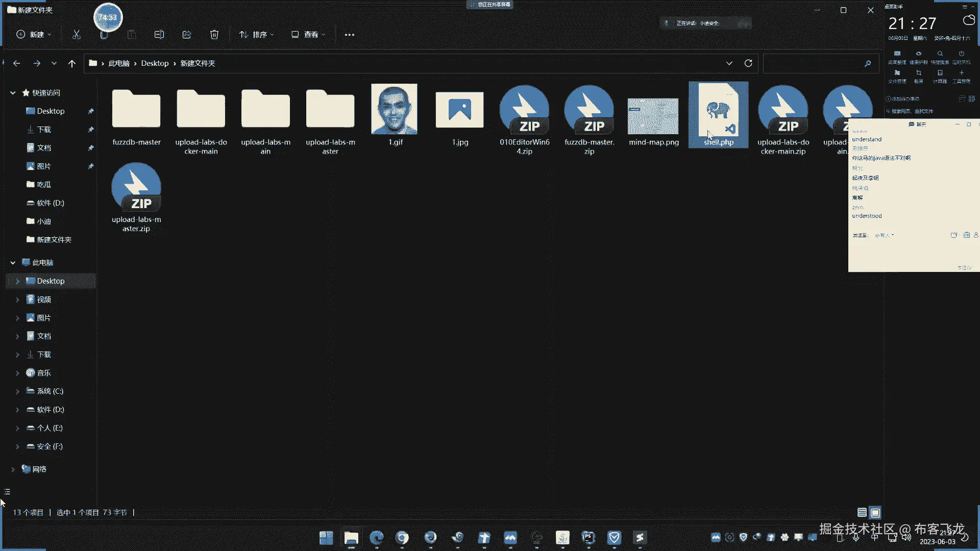Go up one folder level
This screenshot has width=980, height=551.
coord(72,64)
